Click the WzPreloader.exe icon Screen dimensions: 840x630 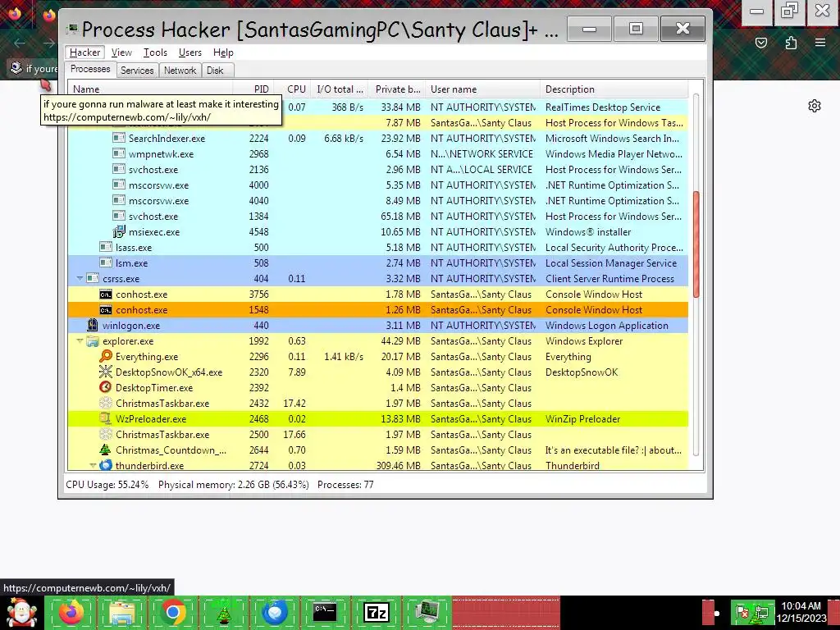click(x=106, y=419)
